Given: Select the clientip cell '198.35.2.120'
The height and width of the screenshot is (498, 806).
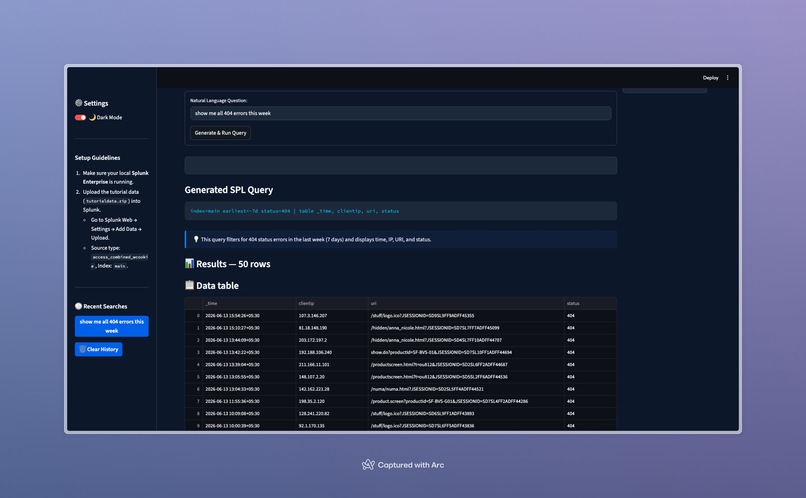Looking at the screenshot, I should [x=332, y=401].
